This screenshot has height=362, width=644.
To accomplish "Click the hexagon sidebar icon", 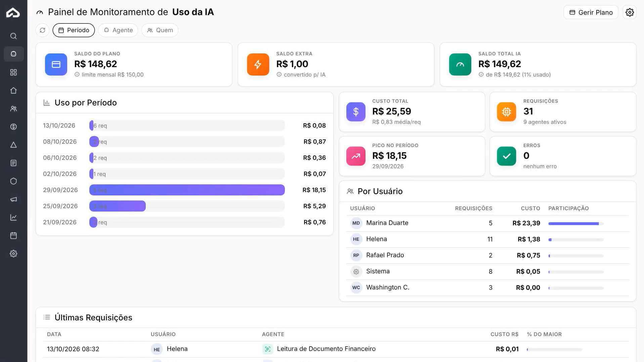I will click(13, 181).
